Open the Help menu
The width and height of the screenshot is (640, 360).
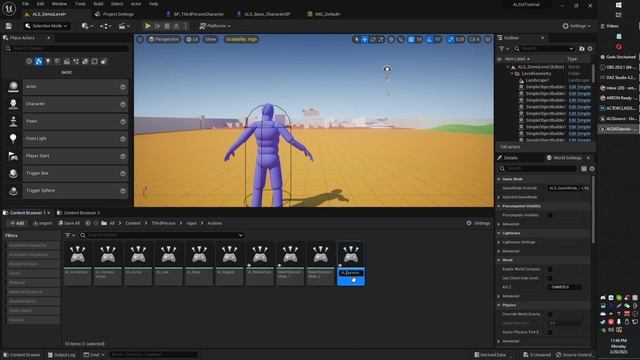[153, 4]
